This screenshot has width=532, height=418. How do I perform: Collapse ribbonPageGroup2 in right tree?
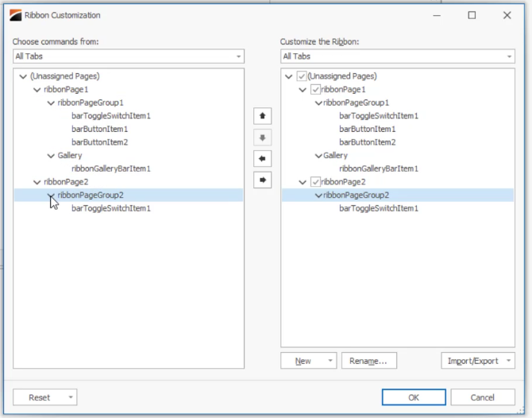pos(318,195)
